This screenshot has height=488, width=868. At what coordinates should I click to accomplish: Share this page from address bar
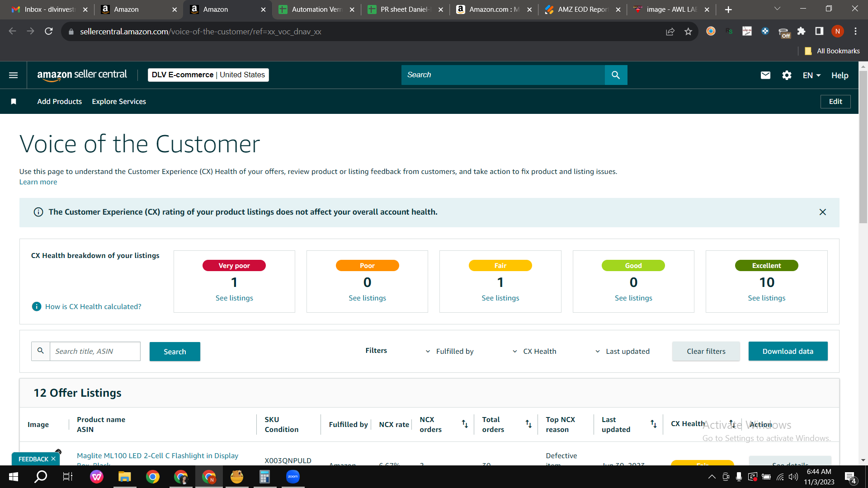tap(670, 31)
